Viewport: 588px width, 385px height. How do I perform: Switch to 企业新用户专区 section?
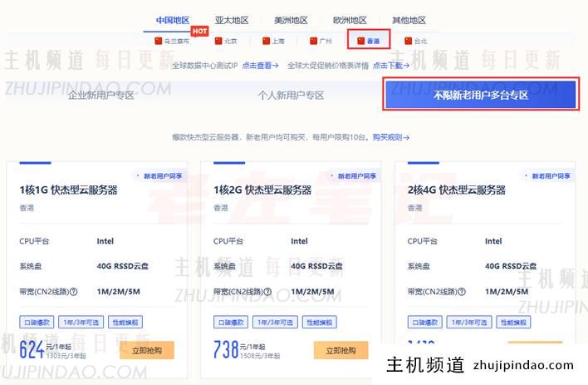pos(101,95)
